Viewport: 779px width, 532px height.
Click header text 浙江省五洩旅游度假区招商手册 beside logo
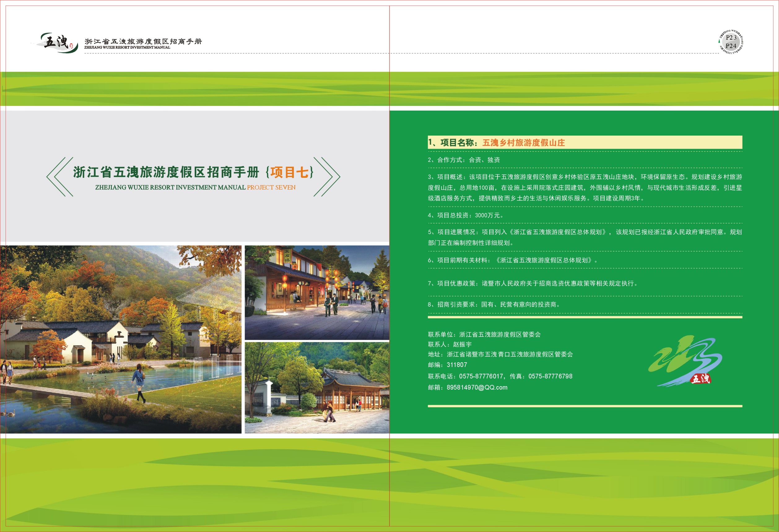pos(143,41)
